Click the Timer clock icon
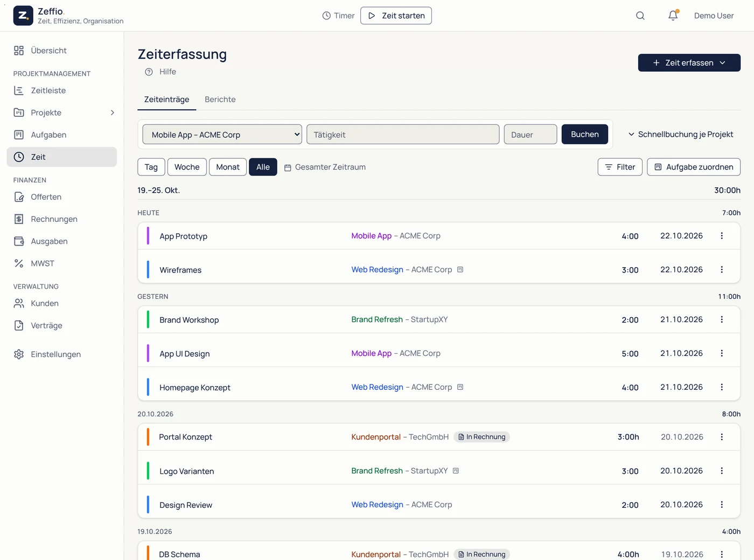The height and width of the screenshot is (560, 754). coord(326,16)
